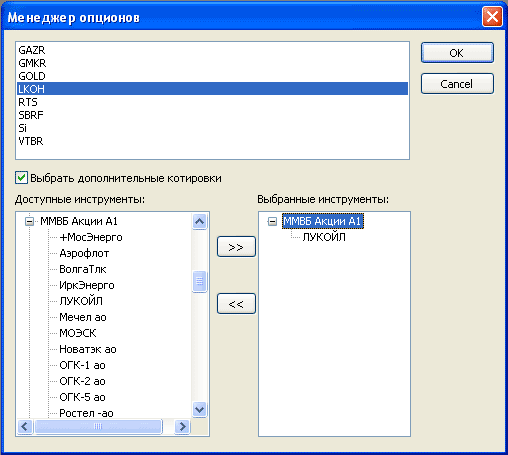Click the >> add instrument button
Screen dimensions: 508x455
236,247
